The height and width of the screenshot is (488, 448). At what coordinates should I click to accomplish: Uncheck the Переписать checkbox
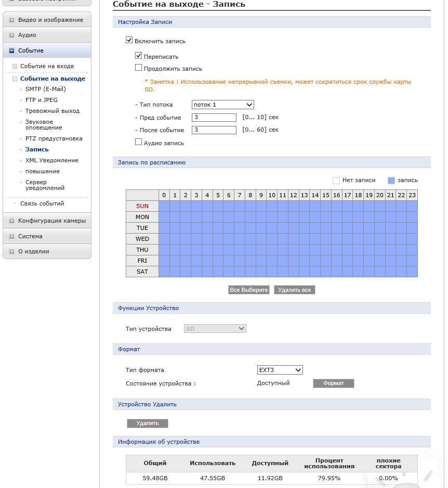[138, 56]
